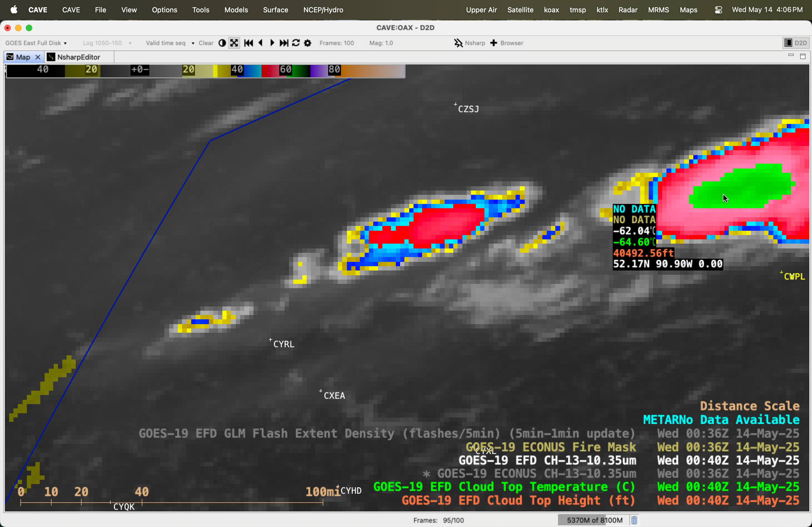The height and width of the screenshot is (527, 812).
Task: Open the koax menu
Action: click(551, 10)
